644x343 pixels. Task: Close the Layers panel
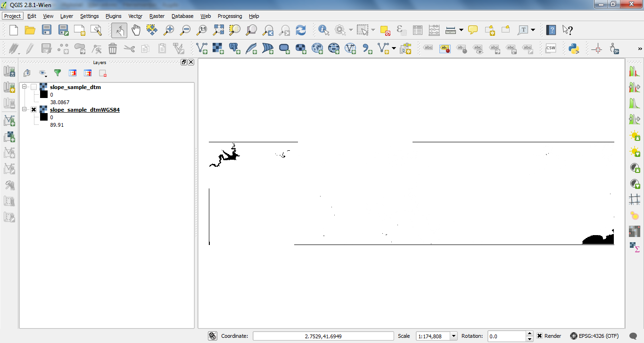pos(191,62)
